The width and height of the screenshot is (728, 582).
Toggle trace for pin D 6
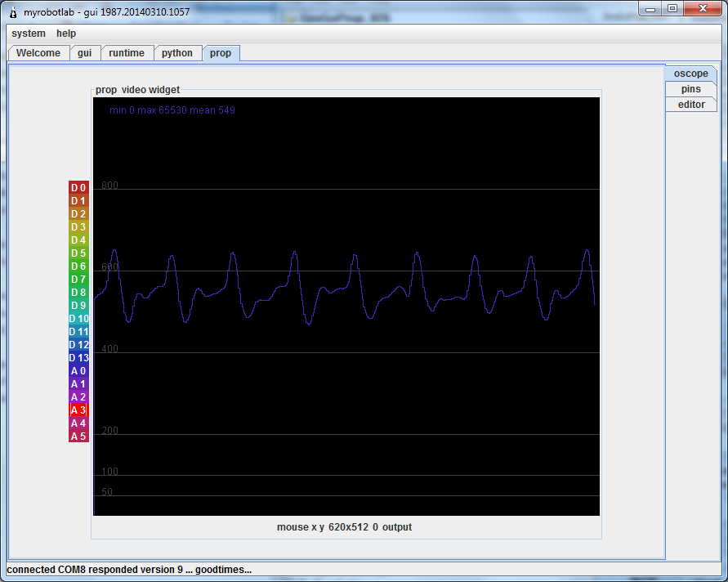coord(78,266)
